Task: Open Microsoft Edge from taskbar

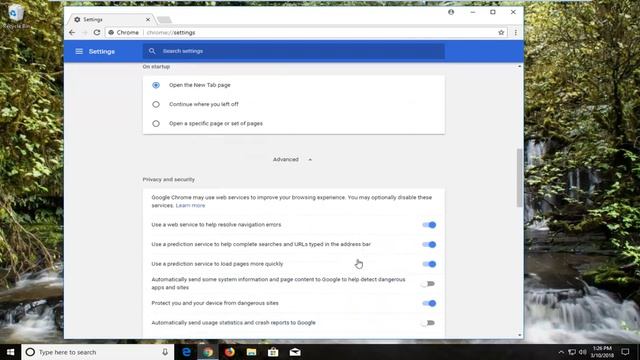Action: pos(187,352)
